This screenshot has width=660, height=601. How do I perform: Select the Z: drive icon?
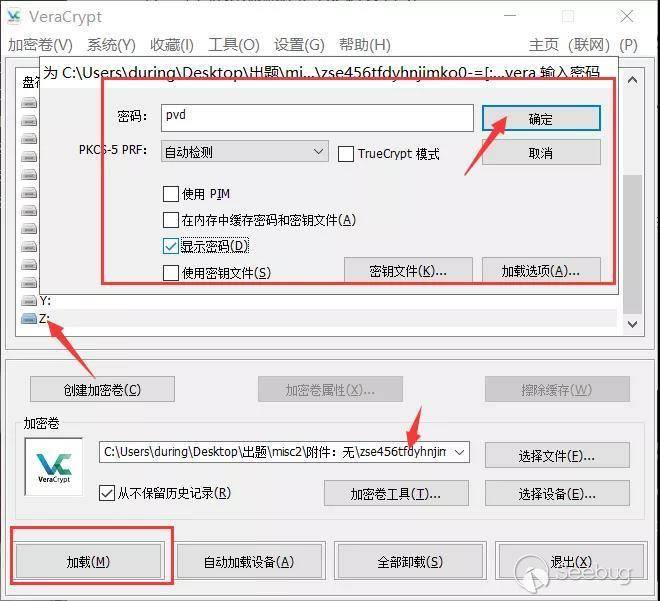[29, 319]
